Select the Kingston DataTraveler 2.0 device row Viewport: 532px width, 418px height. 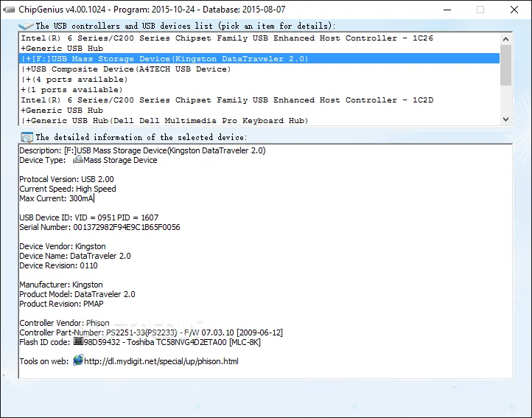tap(259, 59)
